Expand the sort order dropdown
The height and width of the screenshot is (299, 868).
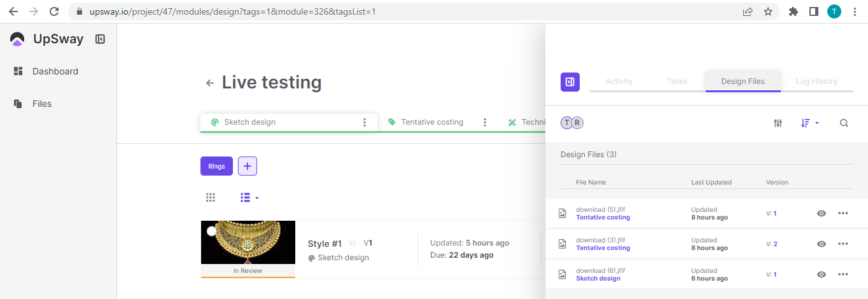tap(809, 123)
